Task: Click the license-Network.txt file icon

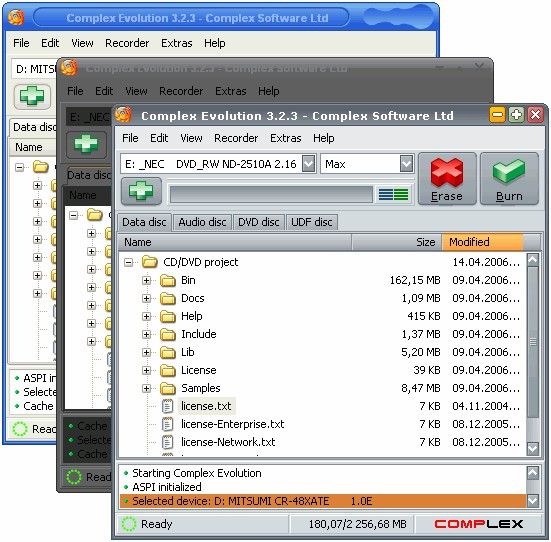Action: [x=167, y=442]
